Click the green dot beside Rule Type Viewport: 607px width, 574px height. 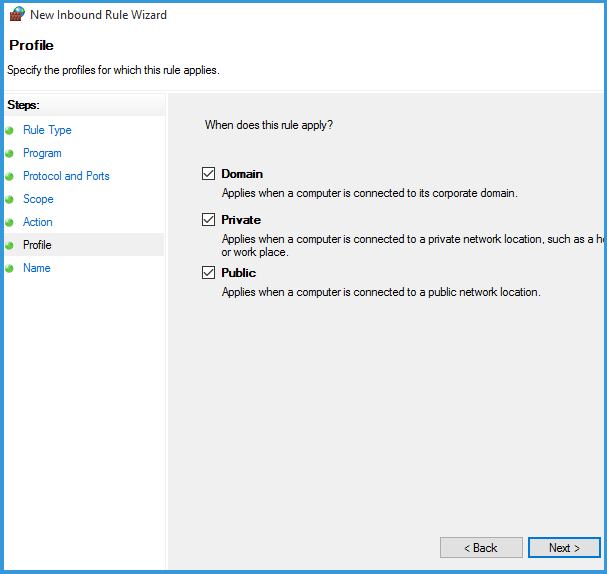click(x=10, y=131)
